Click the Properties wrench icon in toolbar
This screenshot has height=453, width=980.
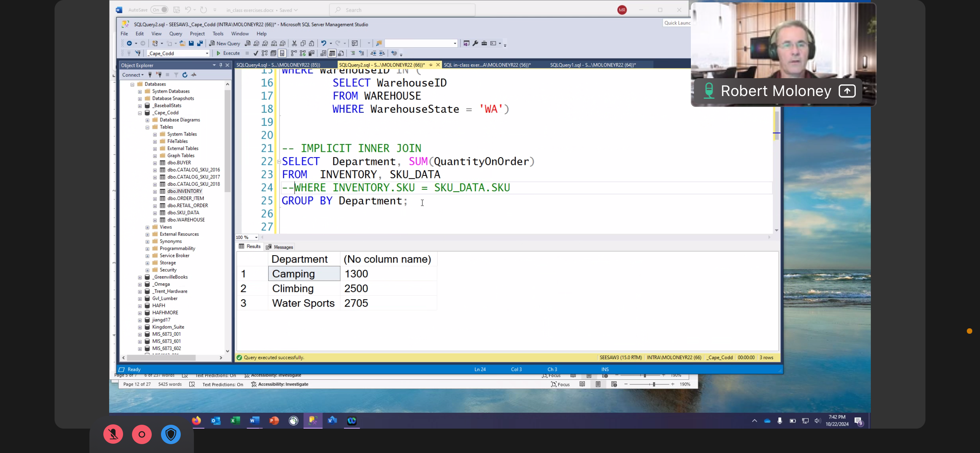475,43
